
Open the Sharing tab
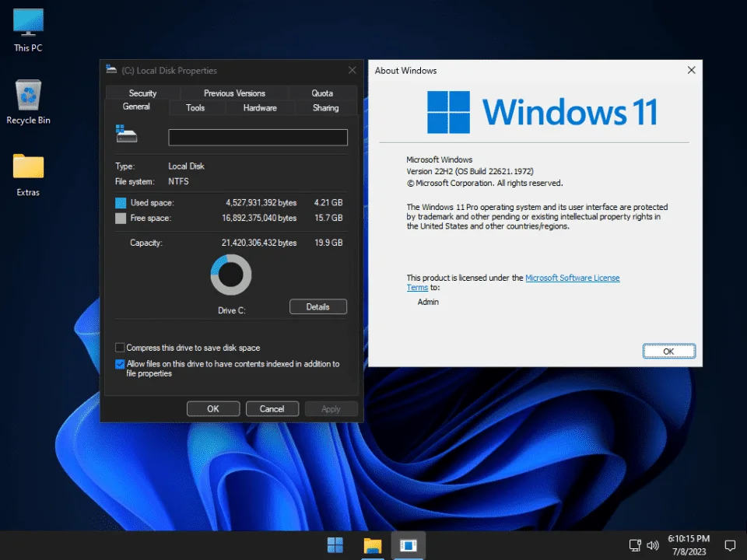[x=326, y=107]
